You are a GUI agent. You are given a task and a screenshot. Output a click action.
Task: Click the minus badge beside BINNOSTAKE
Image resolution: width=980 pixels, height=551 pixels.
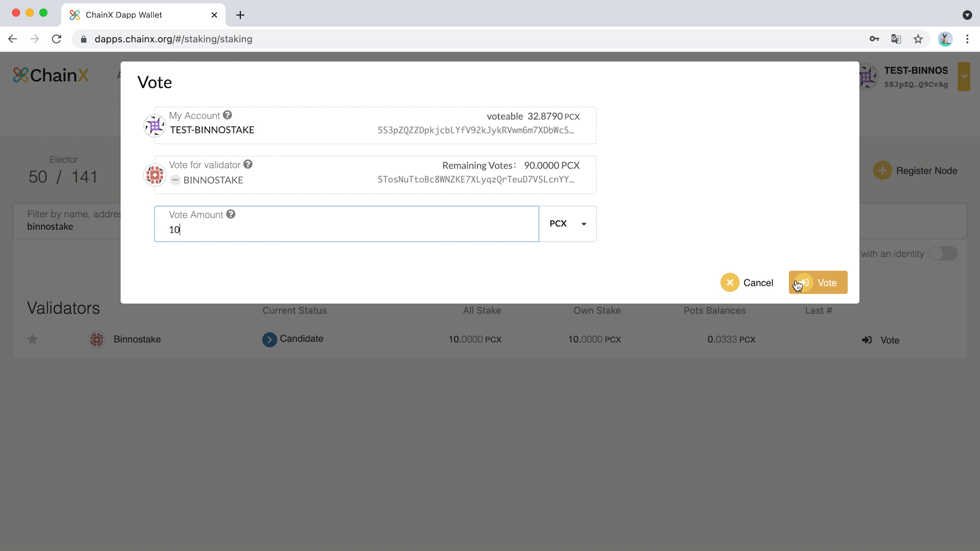[x=175, y=180]
